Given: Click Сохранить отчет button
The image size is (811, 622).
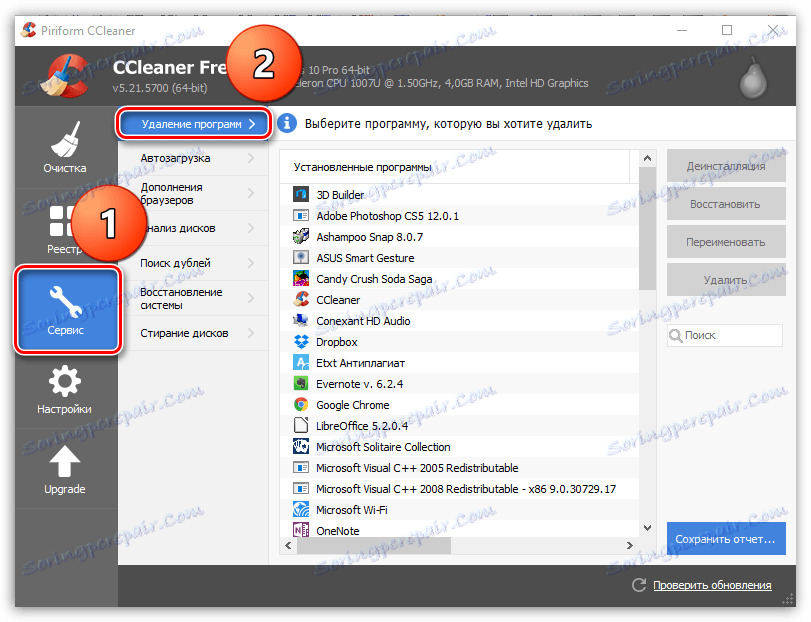Looking at the screenshot, I should click(726, 539).
